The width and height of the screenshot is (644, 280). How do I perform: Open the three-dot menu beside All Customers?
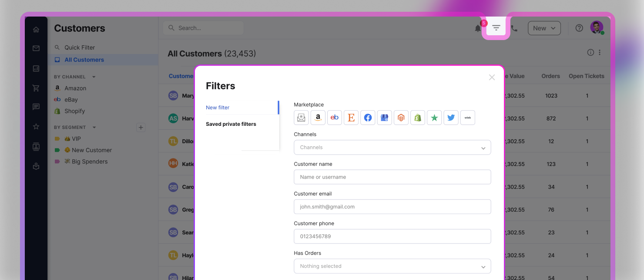tap(600, 53)
